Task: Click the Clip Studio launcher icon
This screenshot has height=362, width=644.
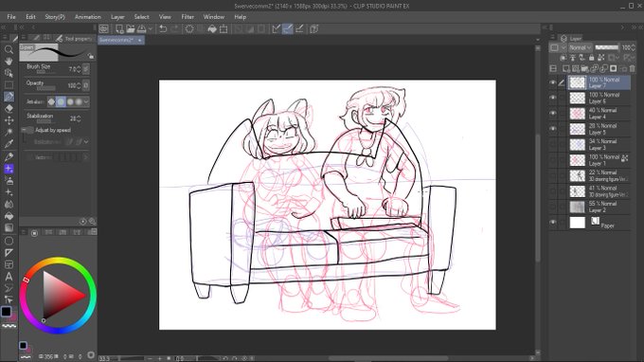Action: pos(103,28)
